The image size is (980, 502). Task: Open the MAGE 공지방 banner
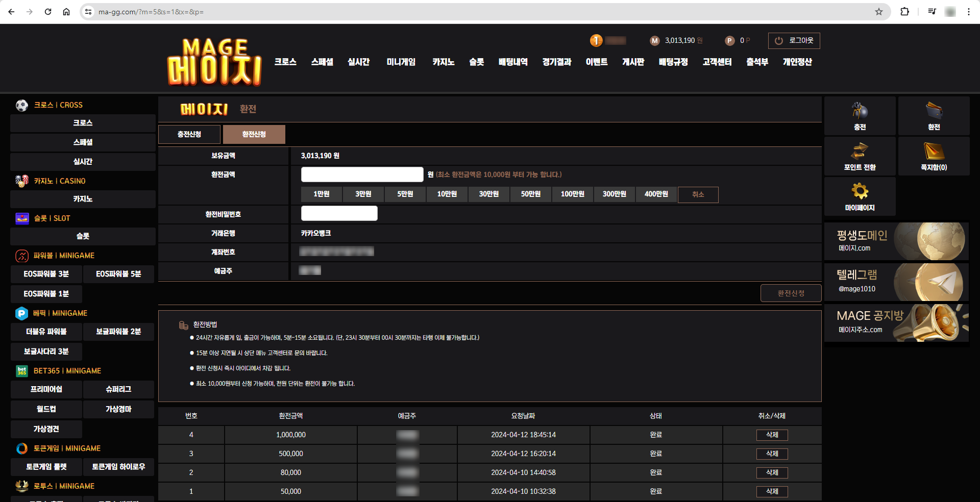point(896,323)
